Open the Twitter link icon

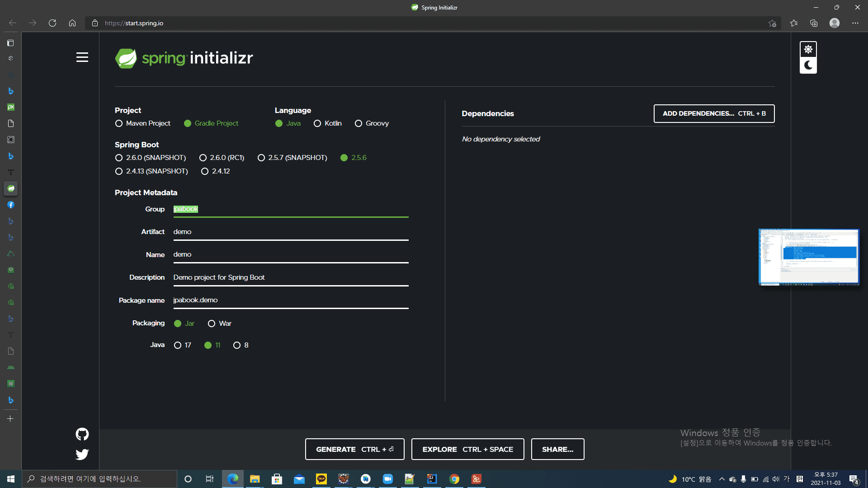click(82, 454)
